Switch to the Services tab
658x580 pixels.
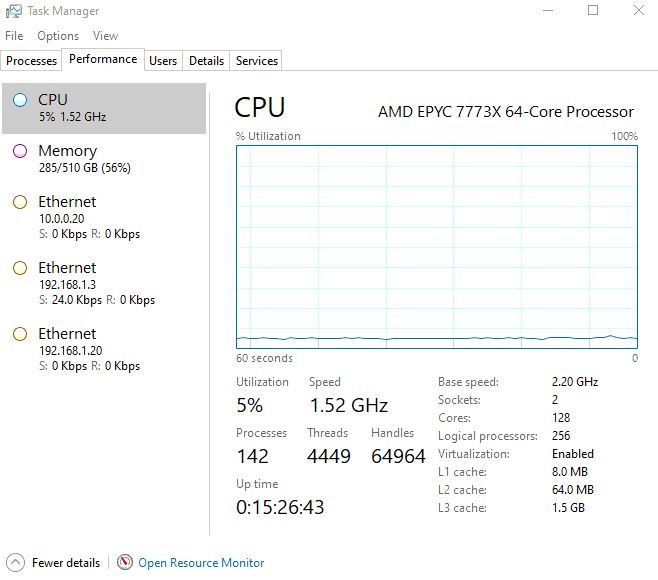click(256, 61)
